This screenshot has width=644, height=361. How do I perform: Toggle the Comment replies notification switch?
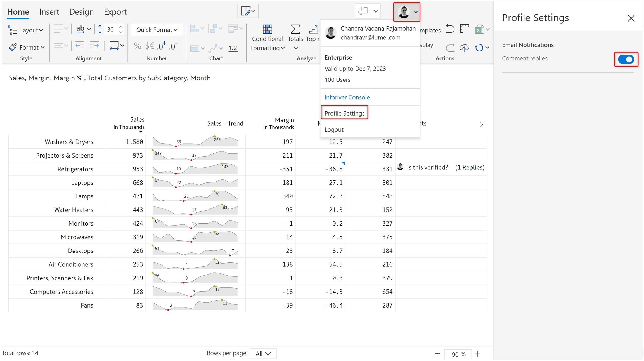[626, 59]
